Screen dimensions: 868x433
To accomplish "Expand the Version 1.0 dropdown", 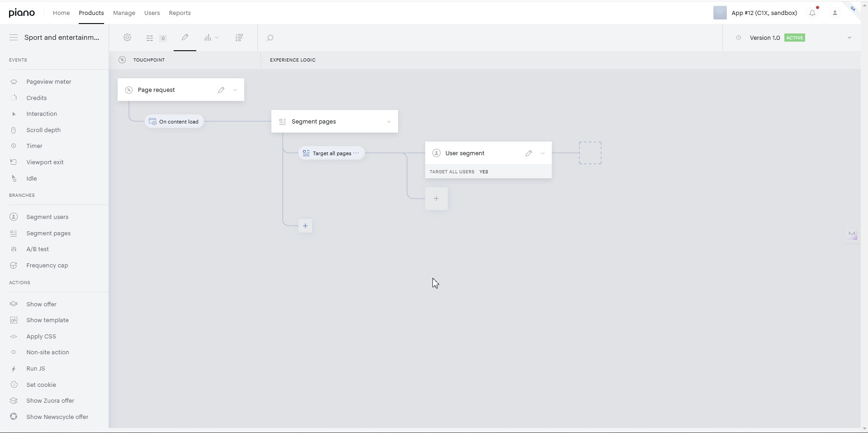I will coord(849,38).
